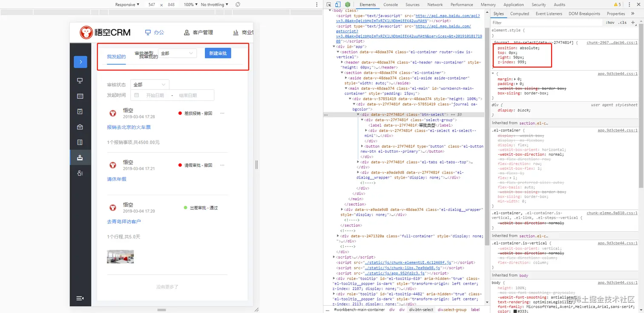The image size is (644, 313).
Task: Click the 新建审批 button
Action: (x=218, y=53)
